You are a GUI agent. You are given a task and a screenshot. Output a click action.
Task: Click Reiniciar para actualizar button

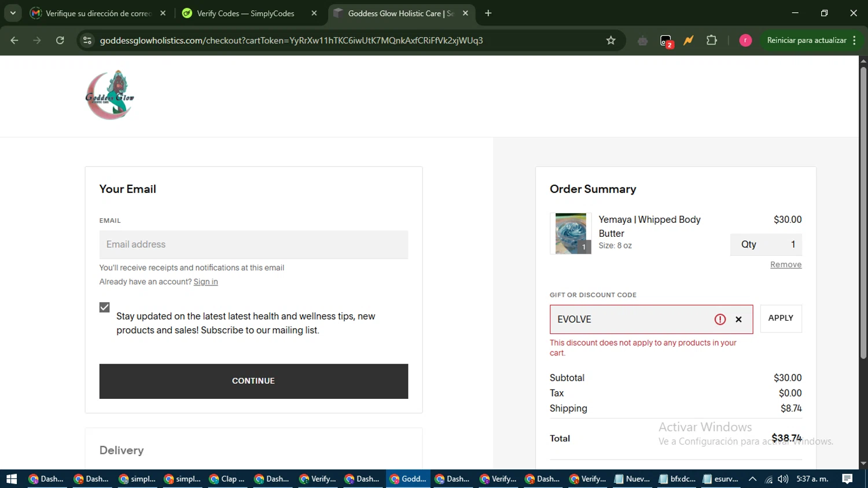pos(806,41)
